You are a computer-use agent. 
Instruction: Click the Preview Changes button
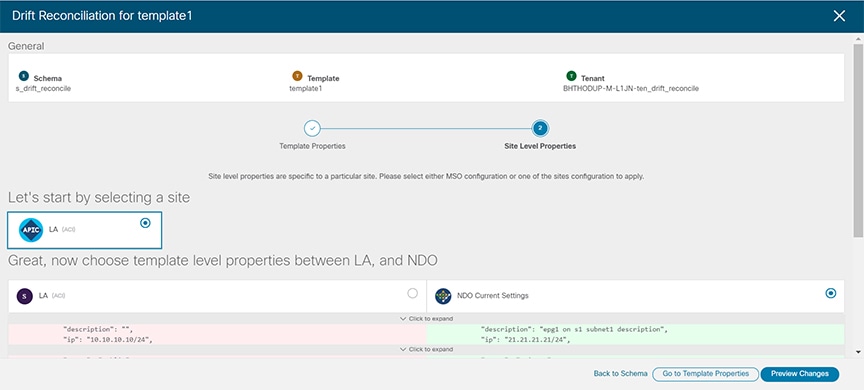(800, 374)
